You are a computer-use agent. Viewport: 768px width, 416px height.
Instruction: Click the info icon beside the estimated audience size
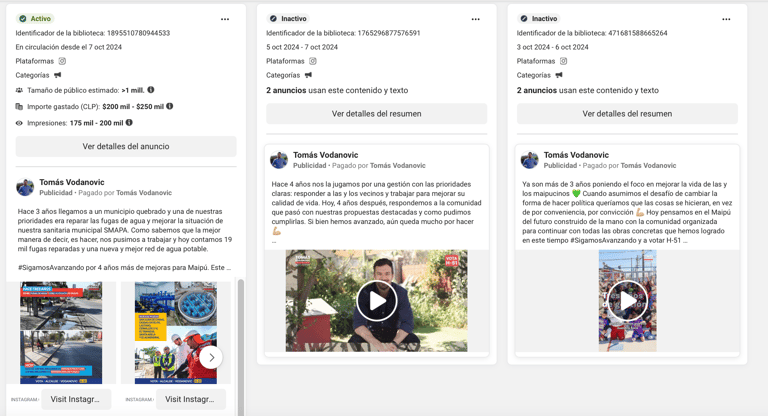point(151,90)
